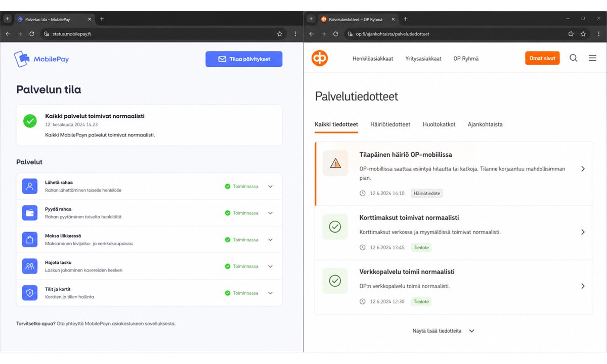Click the Pyydä rahaa wallet icon
This screenshot has height=364, width=607.
click(30, 213)
